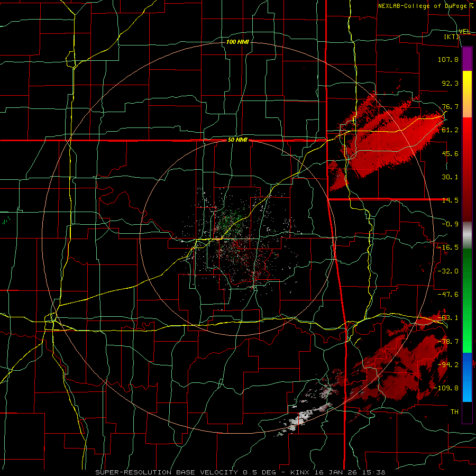Select the -78.7 legend value
476x476 pixels.
coord(448,342)
